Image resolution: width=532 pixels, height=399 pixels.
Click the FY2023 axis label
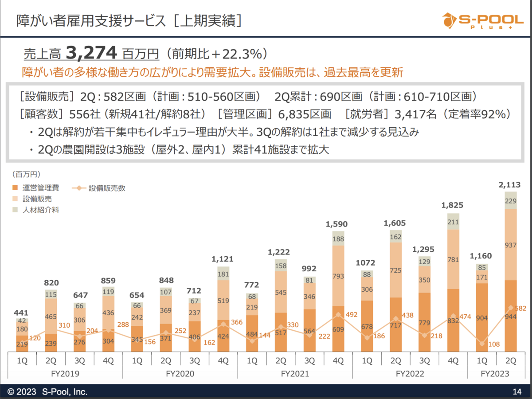[x=496, y=373]
